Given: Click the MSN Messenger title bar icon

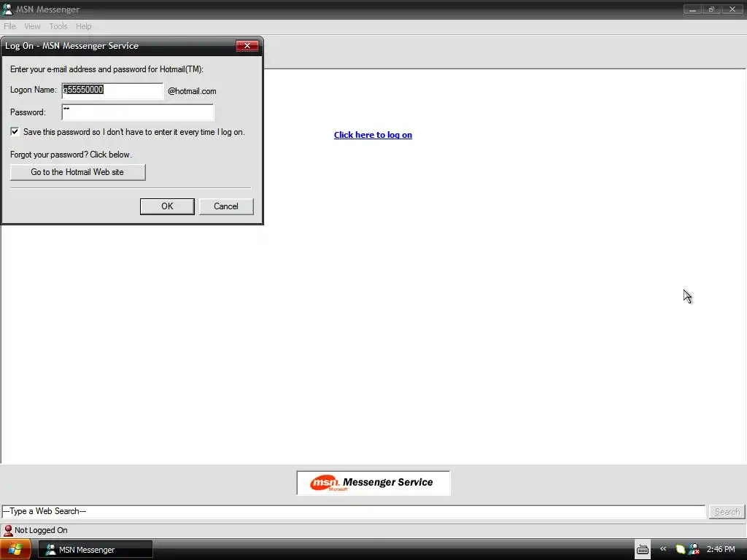Looking at the screenshot, I should point(7,9).
